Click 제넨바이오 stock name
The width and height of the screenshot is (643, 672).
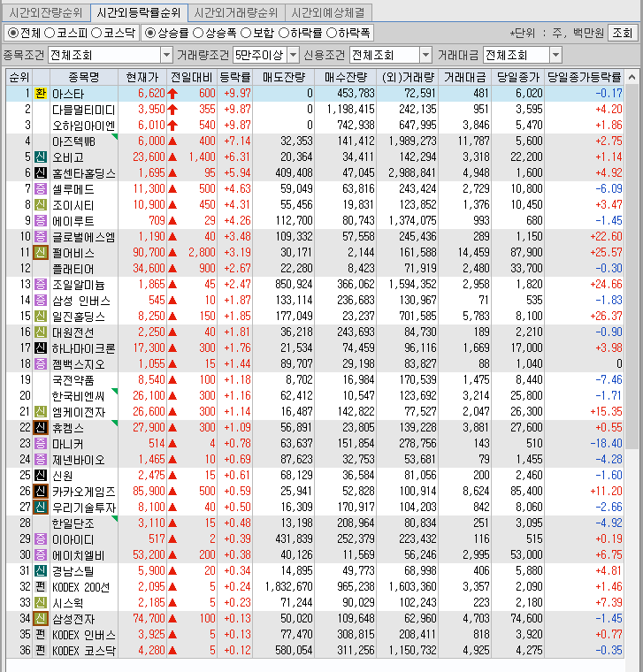pyautogui.click(x=79, y=460)
